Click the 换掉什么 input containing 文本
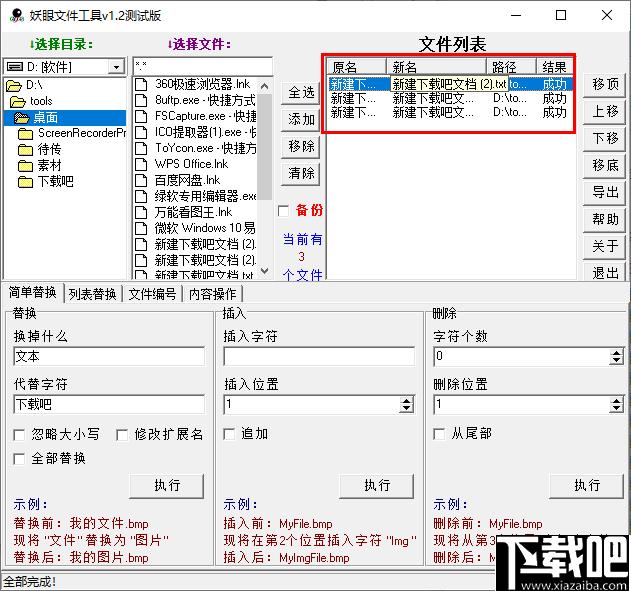 (x=109, y=356)
